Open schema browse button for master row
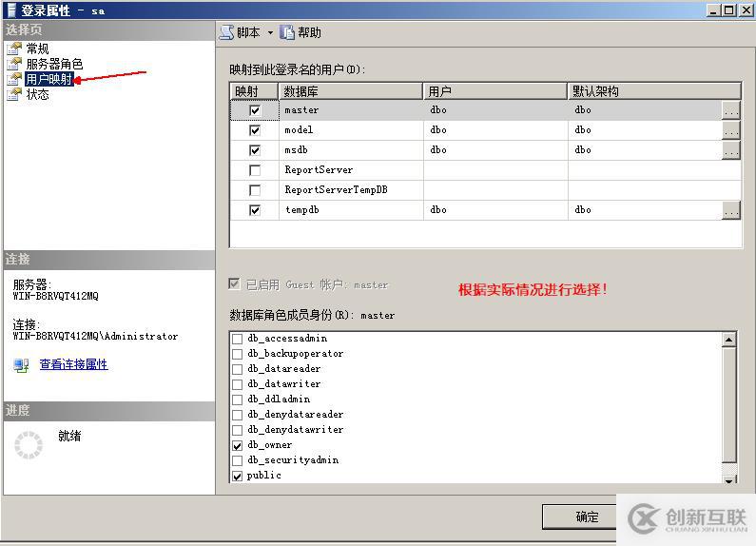The width and height of the screenshot is (756, 546). [x=731, y=110]
